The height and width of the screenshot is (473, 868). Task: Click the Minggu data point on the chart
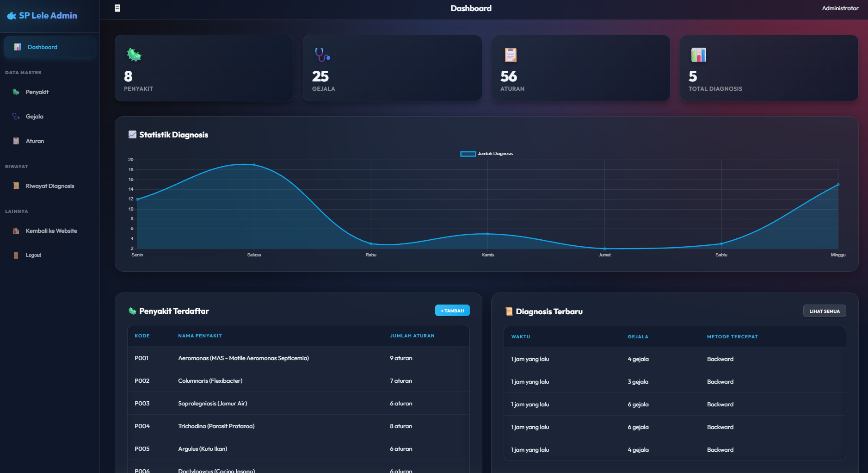coord(839,184)
